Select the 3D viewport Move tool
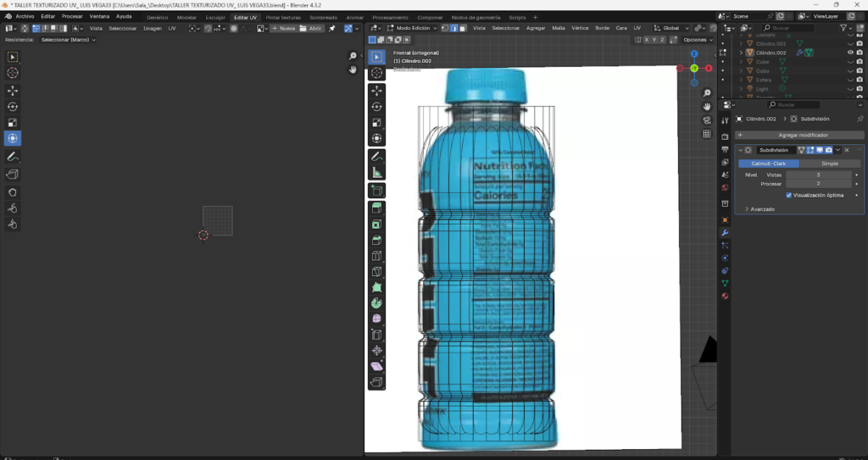The height and width of the screenshot is (460, 868). (376, 91)
